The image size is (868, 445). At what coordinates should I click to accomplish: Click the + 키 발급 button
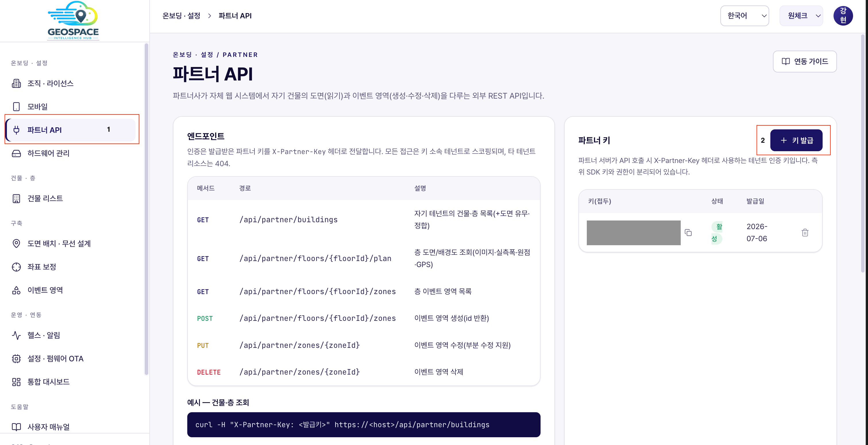tap(796, 140)
